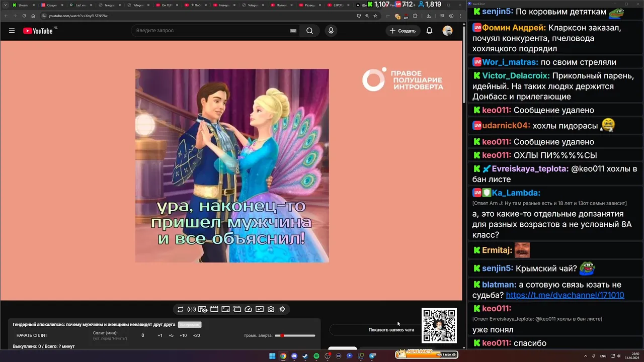Switch to the Stream browser tab
Image resolution: width=644 pixels, height=362 pixels.
coord(24,5)
